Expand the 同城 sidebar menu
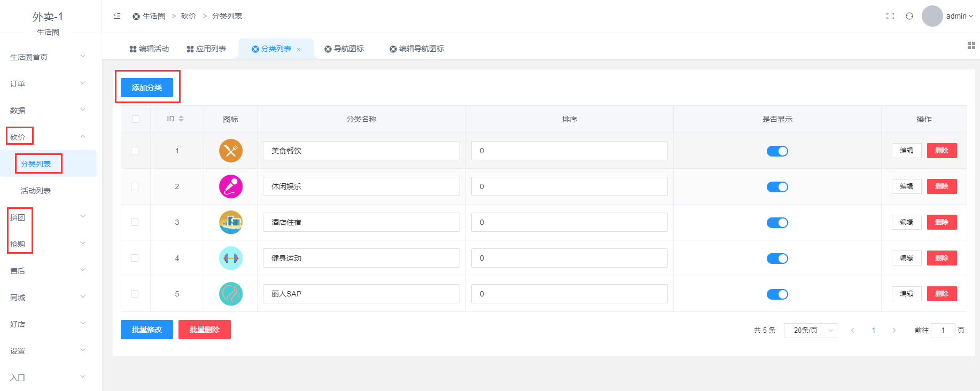This screenshot has height=391, width=980. click(x=48, y=297)
